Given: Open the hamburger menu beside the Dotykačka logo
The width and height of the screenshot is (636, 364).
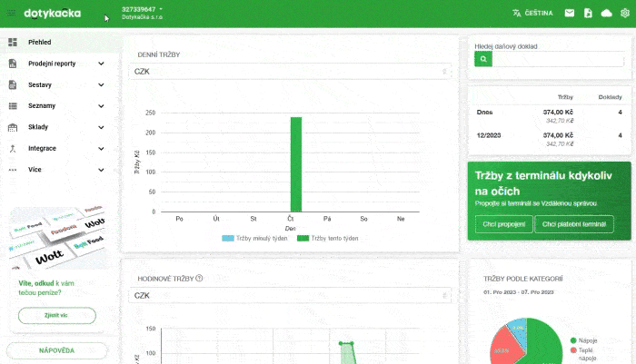Looking at the screenshot, I should pos(11,14).
